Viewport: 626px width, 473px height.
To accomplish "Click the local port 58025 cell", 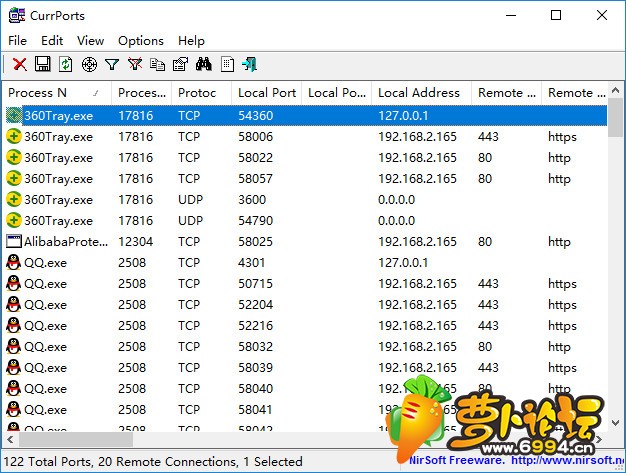I will click(x=256, y=241).
